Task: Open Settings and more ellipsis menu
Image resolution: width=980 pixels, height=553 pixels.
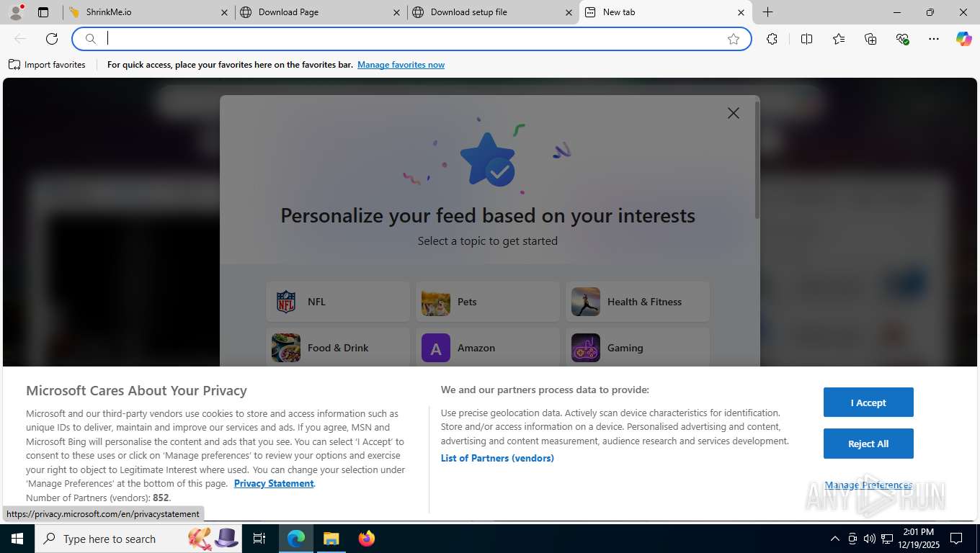Action: [934, 39]
